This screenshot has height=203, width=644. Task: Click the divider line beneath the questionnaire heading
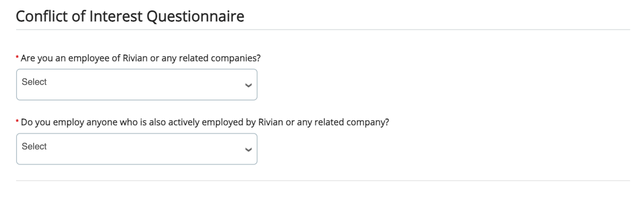coord(323,30)
